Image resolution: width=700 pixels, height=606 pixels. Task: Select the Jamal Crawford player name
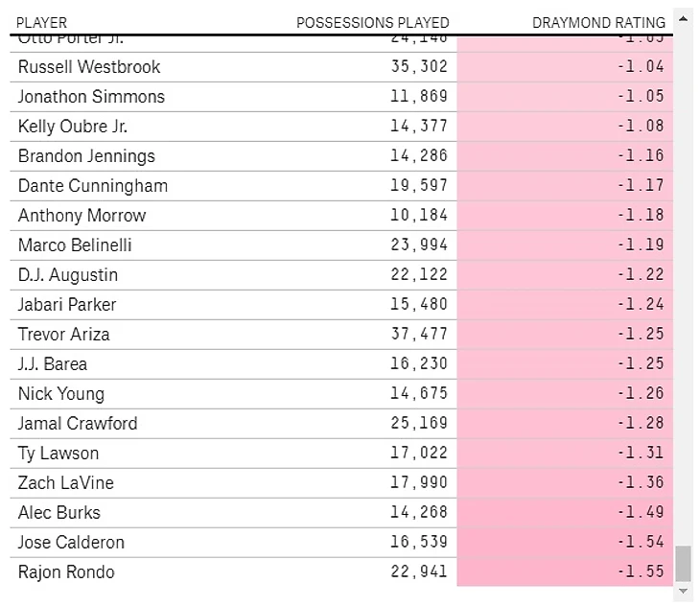pos(78,424)
